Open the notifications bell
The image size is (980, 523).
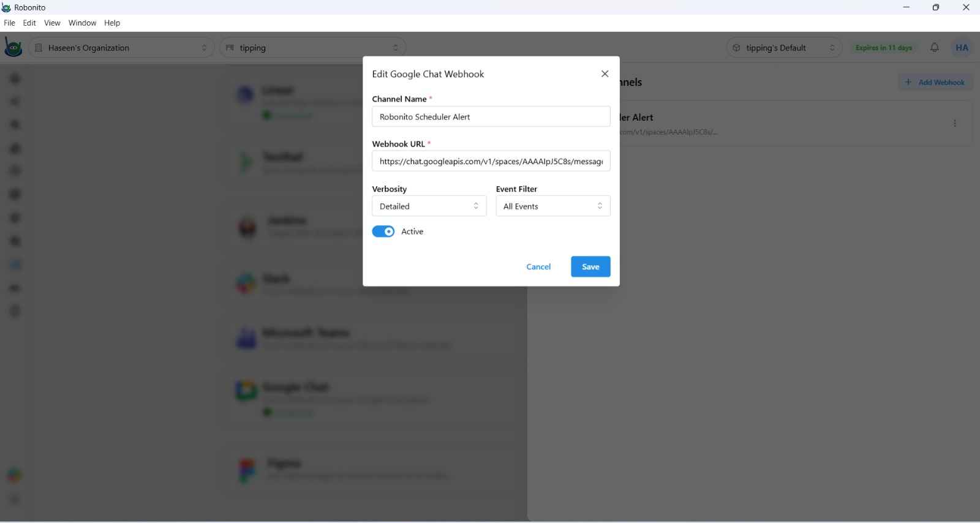click(934, 47)
